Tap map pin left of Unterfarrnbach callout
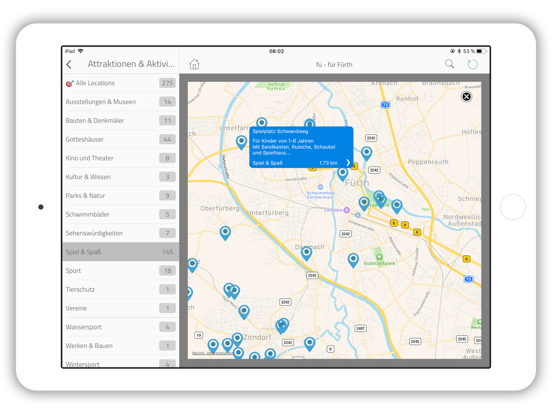Image resolution: width=552 pixels, height=414 pixels. tap(241, 142)
